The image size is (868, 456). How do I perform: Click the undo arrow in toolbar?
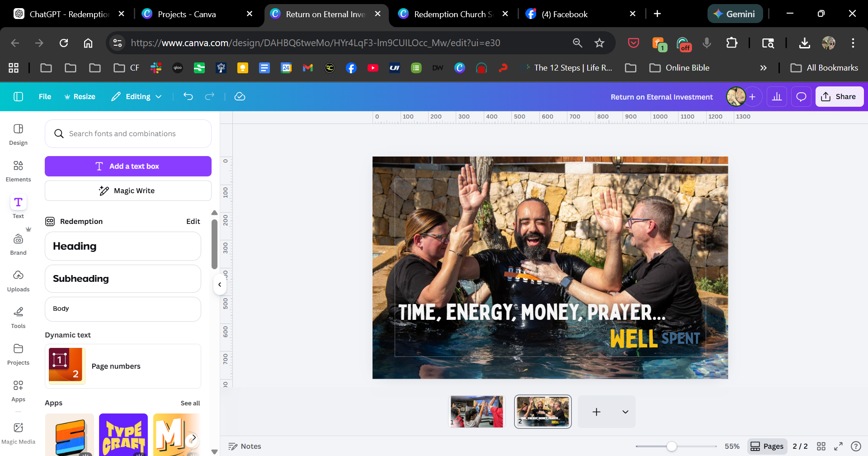tap(188, 96)
